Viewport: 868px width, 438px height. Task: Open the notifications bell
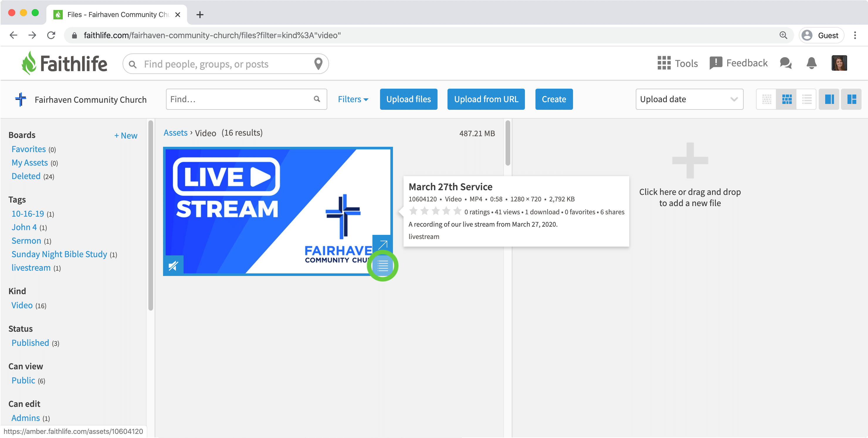pos(811,63)
